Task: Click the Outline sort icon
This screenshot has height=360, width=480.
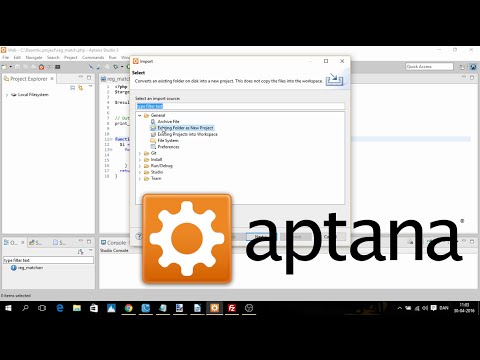Action: pos(80,252)
